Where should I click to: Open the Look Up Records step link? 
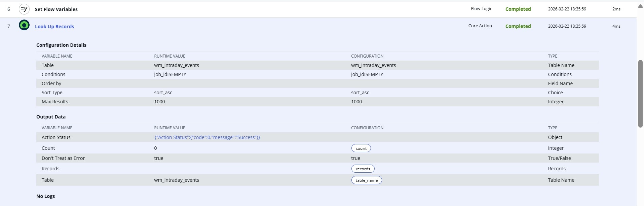[x=54, y=27]
